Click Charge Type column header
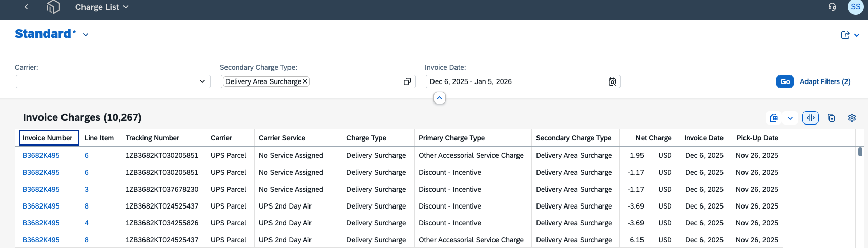This screenshot has height=248, width=868. (x=378, y=138)
